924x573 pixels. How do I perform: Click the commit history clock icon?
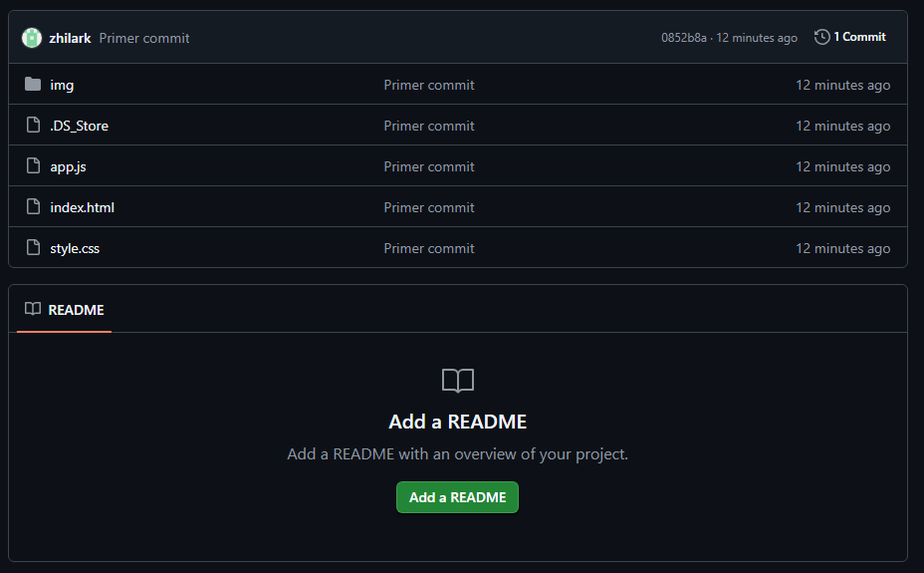click(x=822, y=37)
